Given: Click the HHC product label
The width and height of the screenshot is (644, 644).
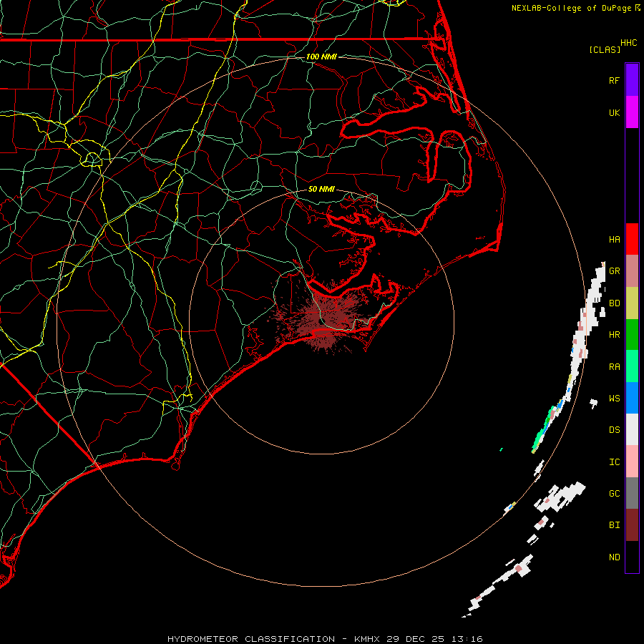Looking at the screenshot, I should 629,43.
